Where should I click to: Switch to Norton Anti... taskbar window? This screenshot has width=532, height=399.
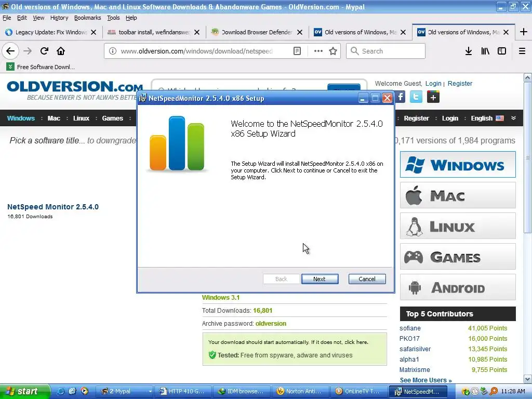300,391
